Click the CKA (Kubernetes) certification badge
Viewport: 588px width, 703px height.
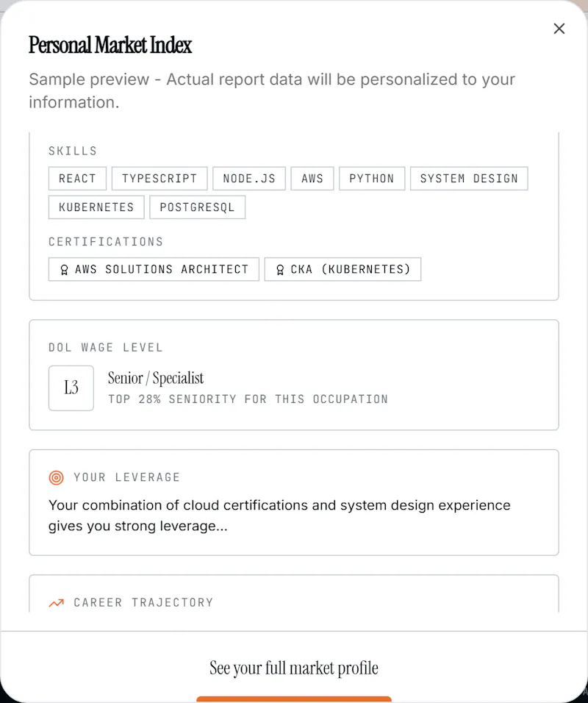pos(343,269)
